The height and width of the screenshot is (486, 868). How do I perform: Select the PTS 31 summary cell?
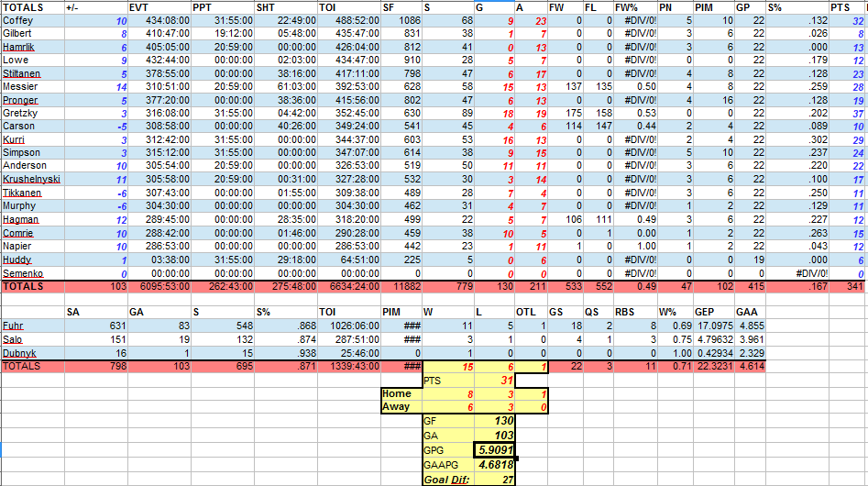click(494, 381)
